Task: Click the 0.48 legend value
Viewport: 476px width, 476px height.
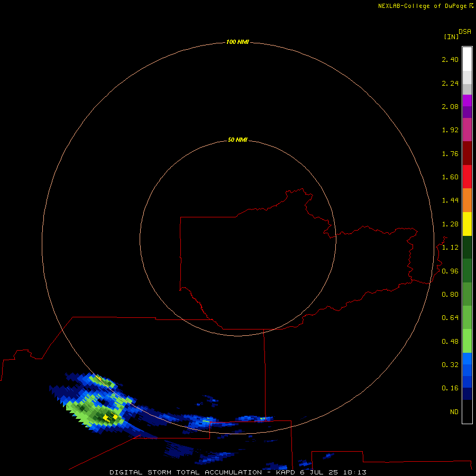Action: (450, 342)
